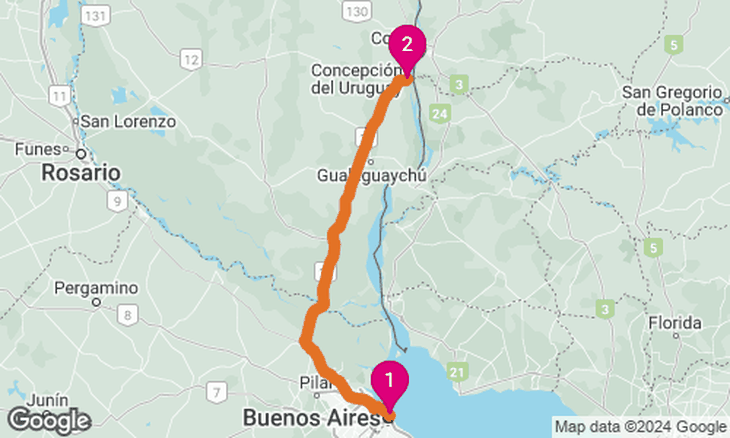Select the Buenos Aires city label
Viewport: 730px width, 438px height.
tap(313, 418)
